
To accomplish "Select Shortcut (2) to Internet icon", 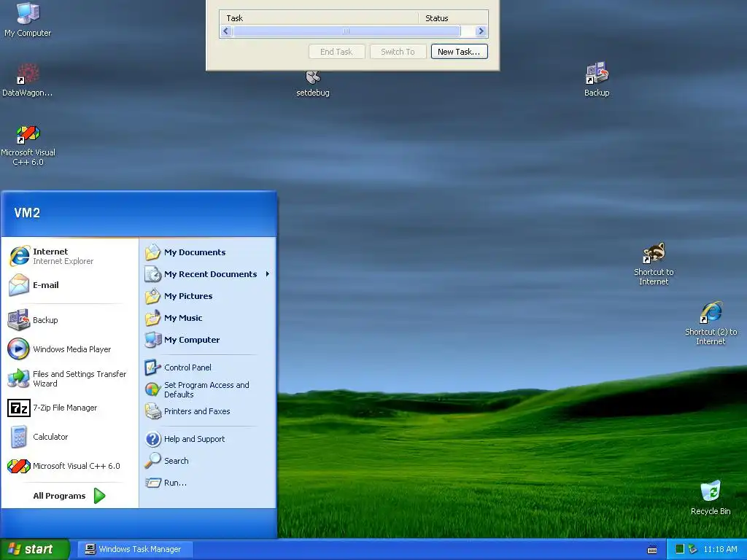I will tap(711, 323).
